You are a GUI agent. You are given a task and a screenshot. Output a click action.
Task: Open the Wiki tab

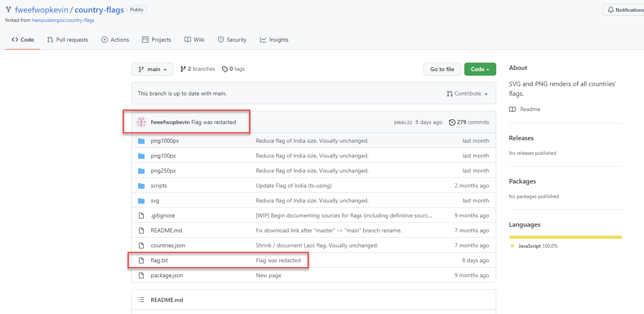[x=195, y=40]
